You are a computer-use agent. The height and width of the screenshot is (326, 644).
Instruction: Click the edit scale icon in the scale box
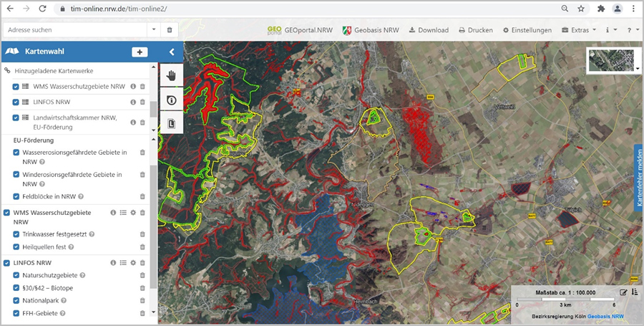(x=623, y=292)
